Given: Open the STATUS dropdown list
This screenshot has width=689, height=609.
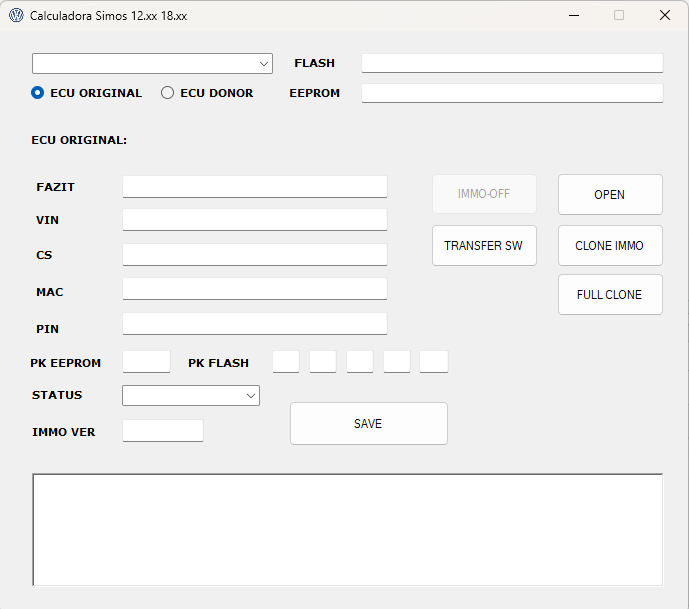Looking at the screenshot, I should pyautogui.click(x=190, y=396).
